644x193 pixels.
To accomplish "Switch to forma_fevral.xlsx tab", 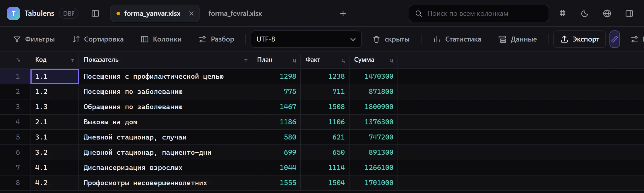I will click(x=235, y=13).
